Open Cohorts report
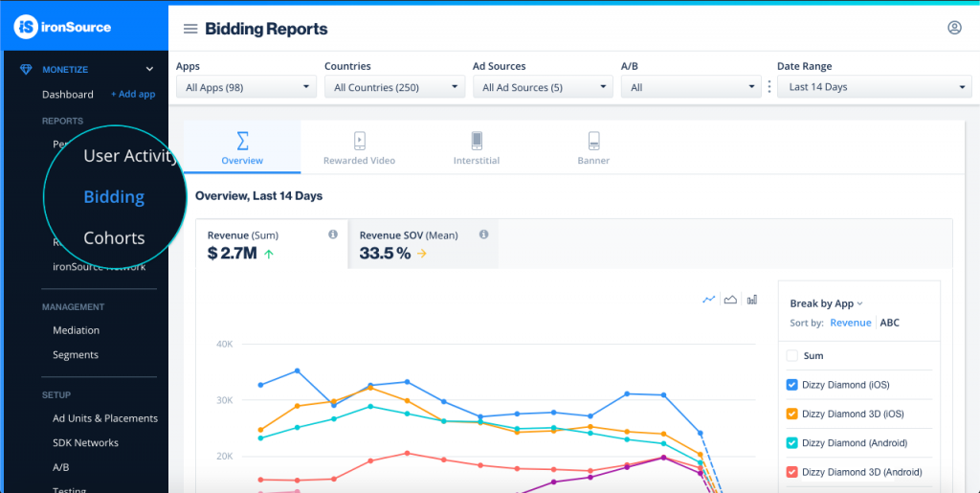Viewport: 980px width, 493px height. click(x=114, y=238)
